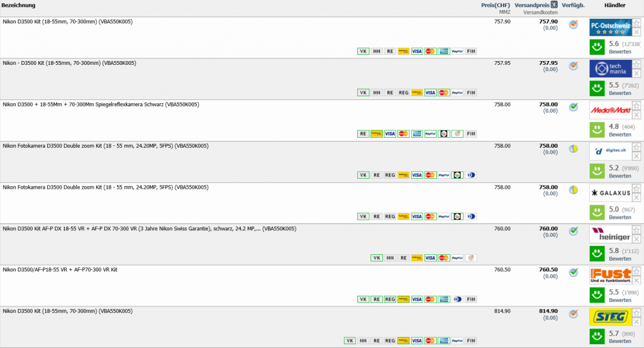Open the STEG merchant logo
The height and width of the screenshot is (348, 644).
(x=610, y=317)
